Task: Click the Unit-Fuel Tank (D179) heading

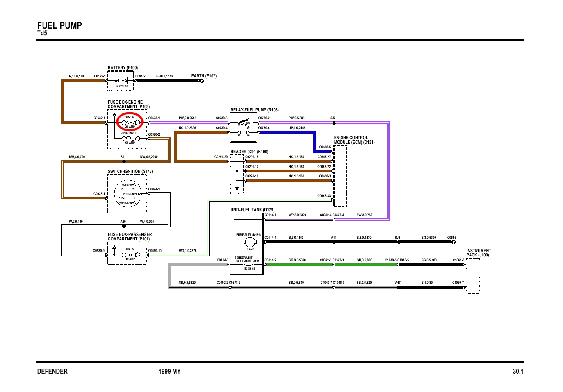Action: (x=252, y=210)
